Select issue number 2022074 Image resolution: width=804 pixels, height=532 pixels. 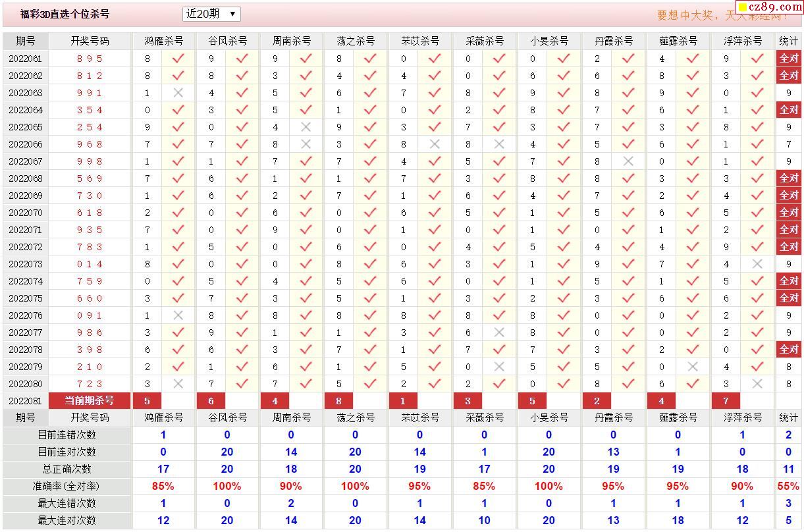(26, 281)
